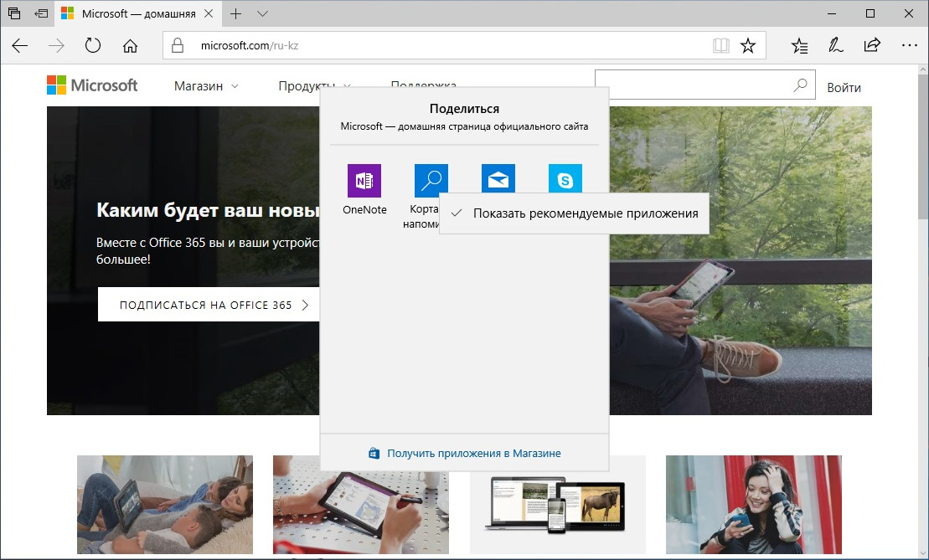Open the tablet with stylus thumbnail
This screenshot has height=560, width=929.
361,505
